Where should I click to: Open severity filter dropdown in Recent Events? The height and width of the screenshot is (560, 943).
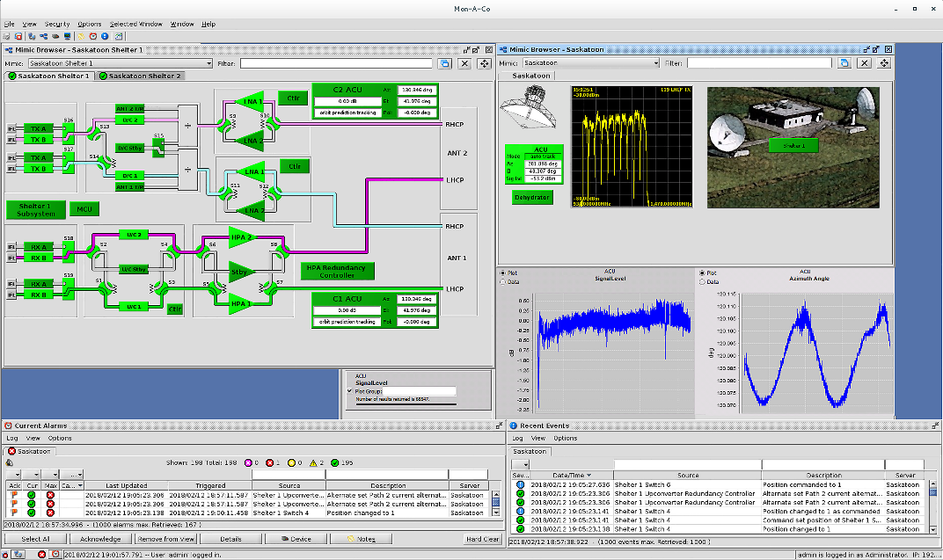(520, 464)
